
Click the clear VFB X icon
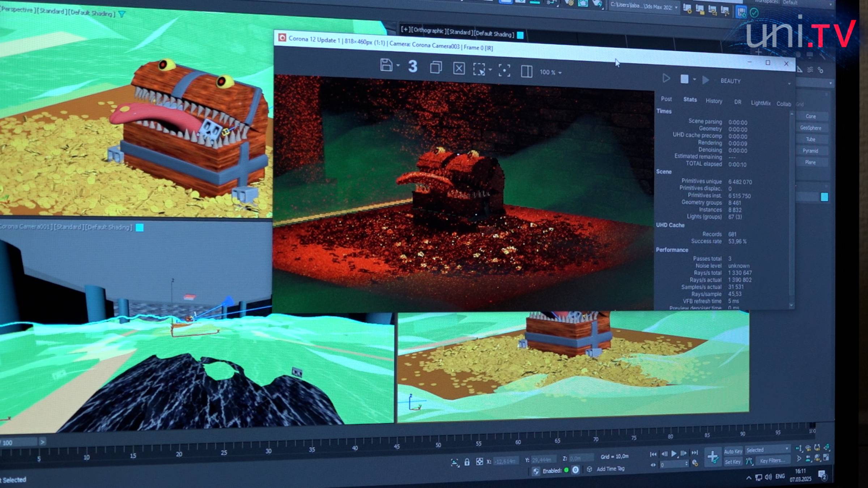tap(459, 68)
